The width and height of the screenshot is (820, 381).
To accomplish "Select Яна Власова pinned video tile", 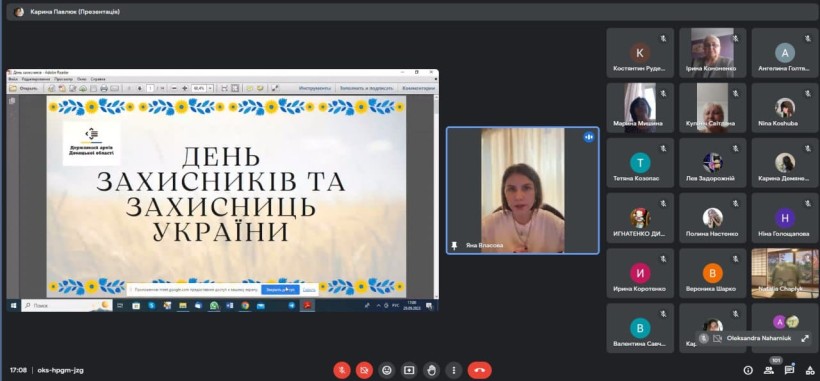I will pos(522,191).
